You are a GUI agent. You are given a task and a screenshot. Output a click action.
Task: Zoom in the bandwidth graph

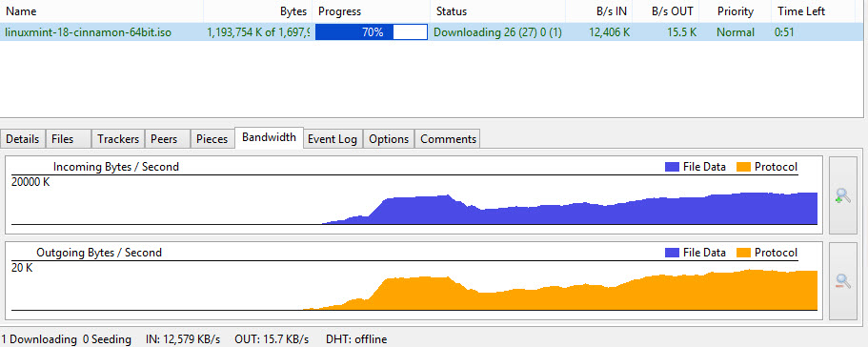pyautogui.click(x=842, y=194)
